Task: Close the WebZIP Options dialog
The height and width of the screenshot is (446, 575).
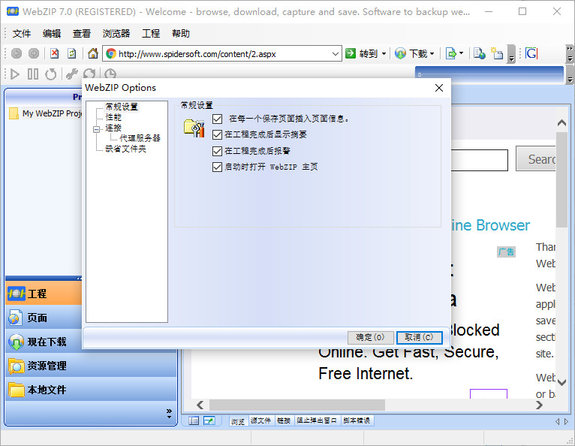Action: click(439, 88)
